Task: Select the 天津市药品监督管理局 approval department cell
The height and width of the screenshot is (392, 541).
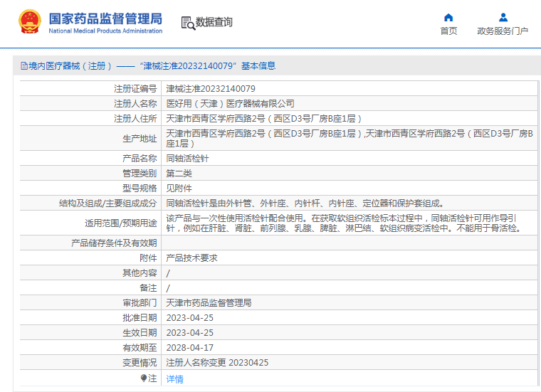Action: [x=209, y=303]
